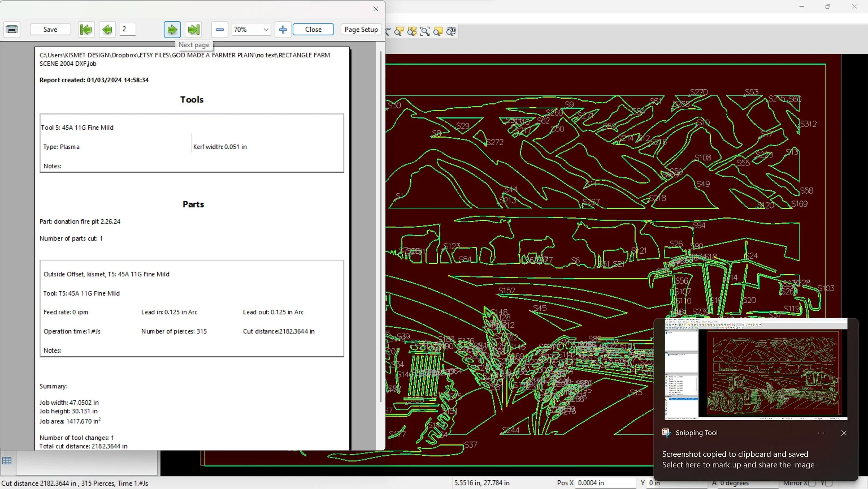Open Page Setup dialog
This screenshot has width=868, height=489.
tap(361, 30)
